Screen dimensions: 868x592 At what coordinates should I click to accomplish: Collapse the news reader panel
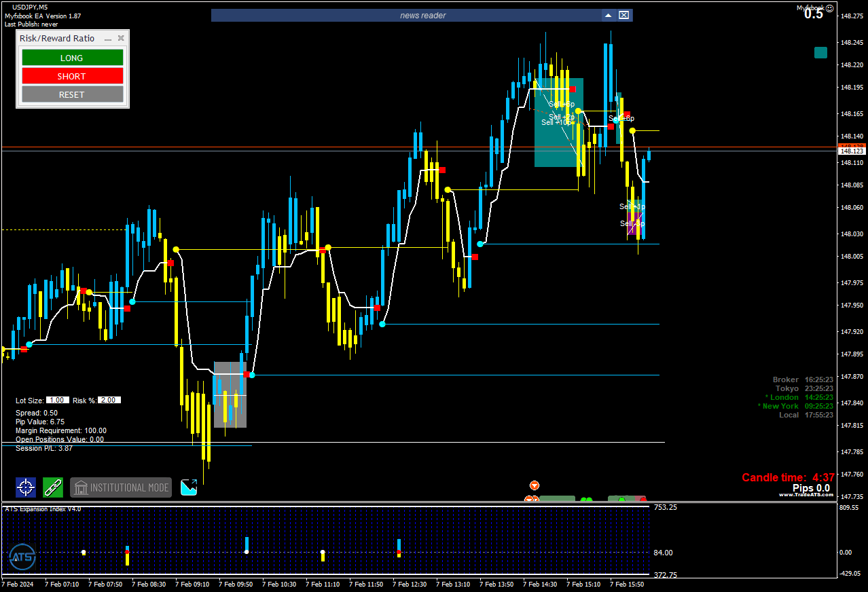point(609,15)
